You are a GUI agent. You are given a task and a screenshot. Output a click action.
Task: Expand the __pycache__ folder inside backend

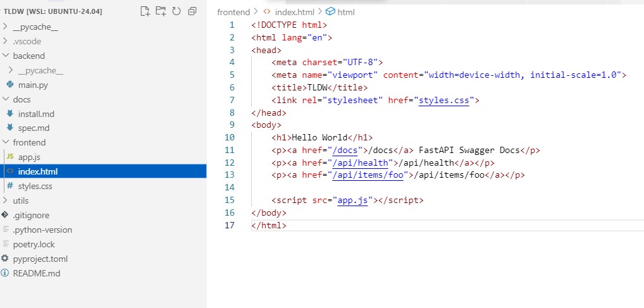pyautogui.click(x=11, y=70)
